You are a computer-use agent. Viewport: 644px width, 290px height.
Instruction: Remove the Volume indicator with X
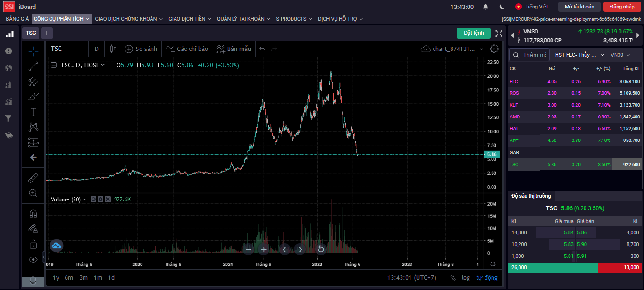tap(108, 199)
